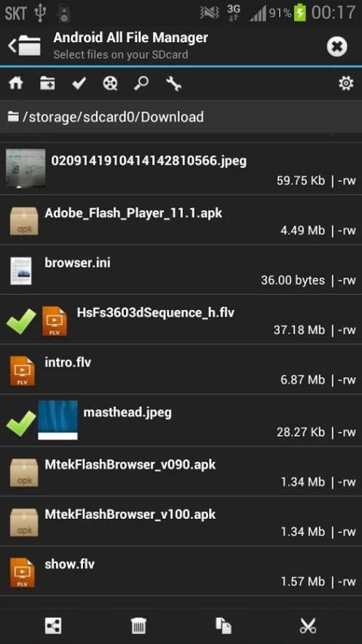362x644 pixels.
Task: Tap the /storage/sdcard0/Download path bar
Action: (x=181, y=117)
